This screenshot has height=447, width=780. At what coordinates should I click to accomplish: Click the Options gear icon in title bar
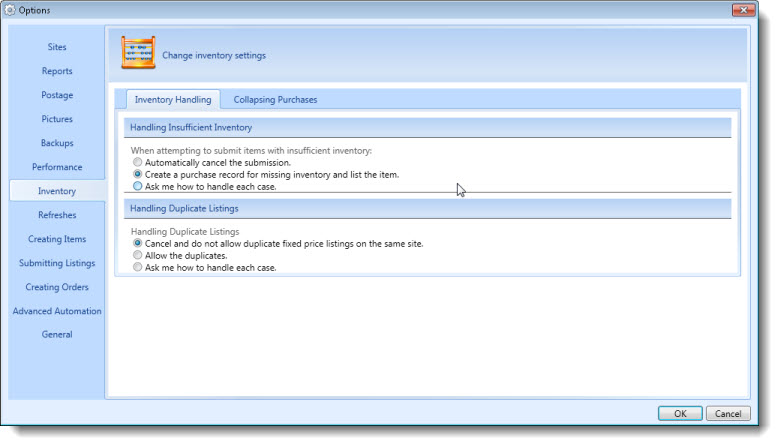9,10
